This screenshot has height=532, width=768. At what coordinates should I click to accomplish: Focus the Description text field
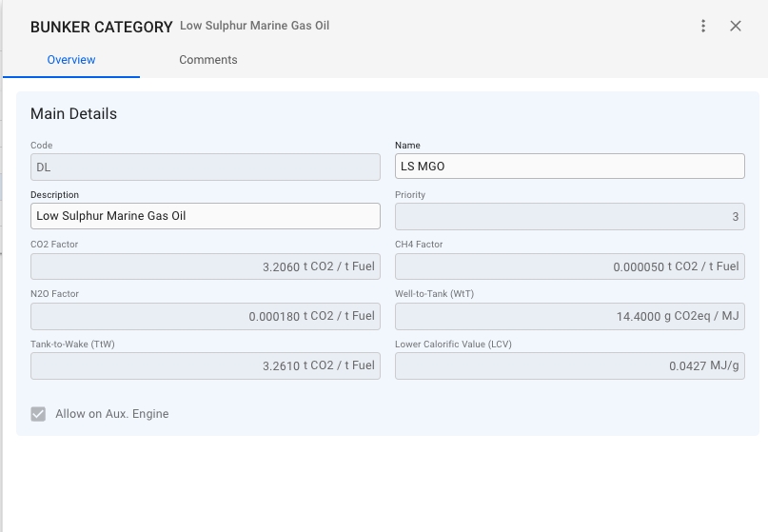[205, 216]
